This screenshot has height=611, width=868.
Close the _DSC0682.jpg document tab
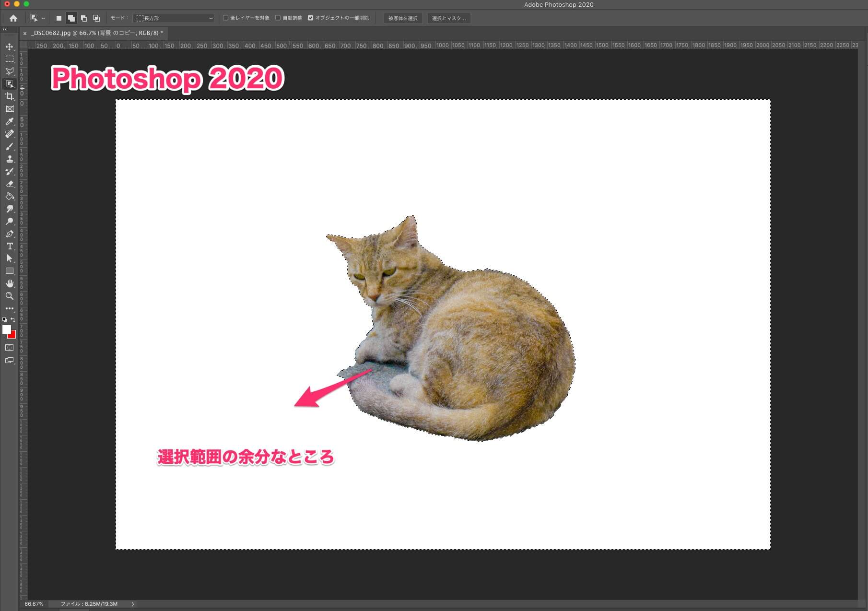[25, 34]
